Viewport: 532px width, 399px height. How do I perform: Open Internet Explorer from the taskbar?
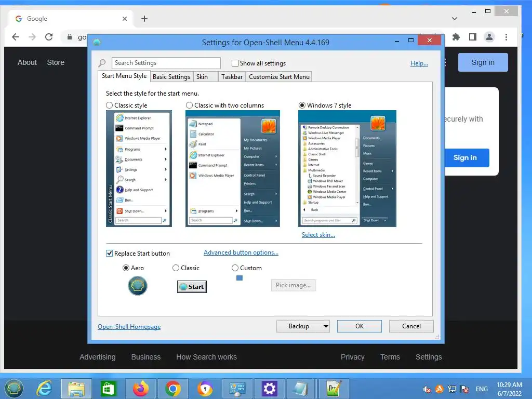pyautogui.click(x=44, y=389)
